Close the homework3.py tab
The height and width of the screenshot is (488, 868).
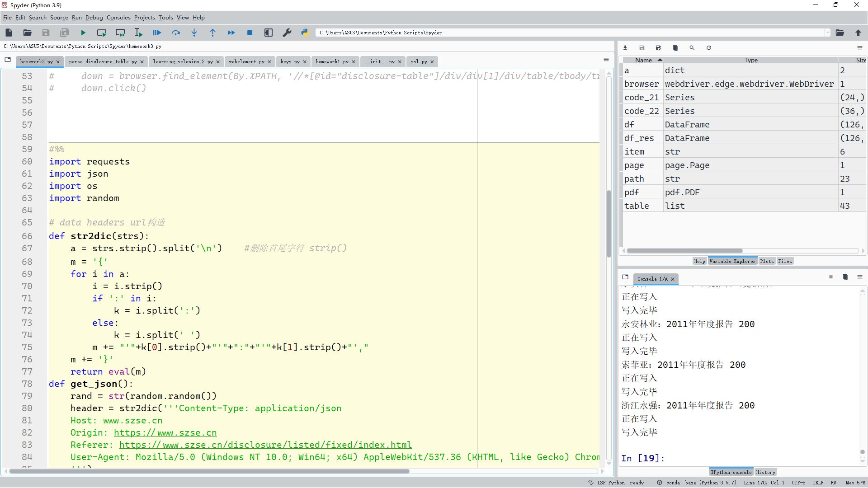[x=58, y=62]
